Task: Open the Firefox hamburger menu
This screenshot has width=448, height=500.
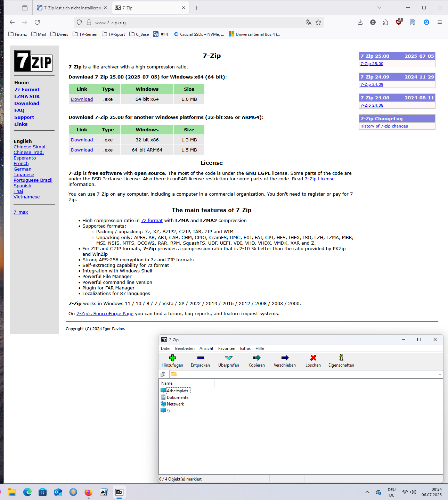Action: [x=439, y=22]
